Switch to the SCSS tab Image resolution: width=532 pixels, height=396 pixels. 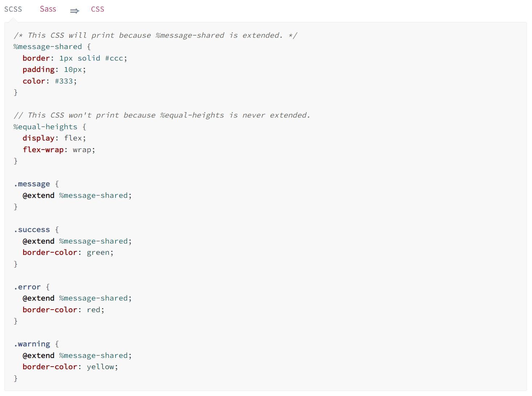(13, 9)
